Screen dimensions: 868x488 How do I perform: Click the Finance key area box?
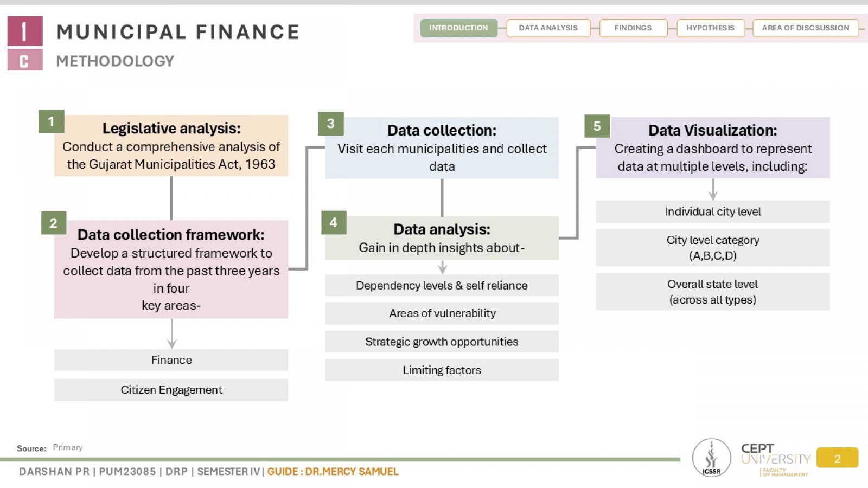[x=171, y=360]
